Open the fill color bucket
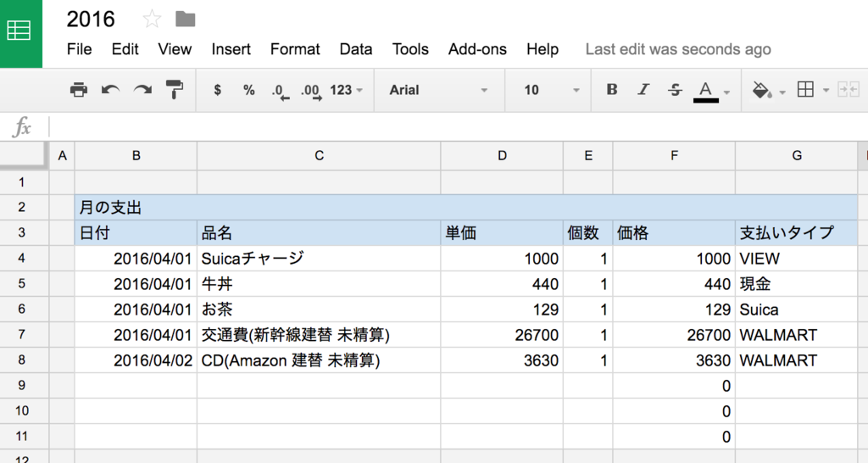 762,90
